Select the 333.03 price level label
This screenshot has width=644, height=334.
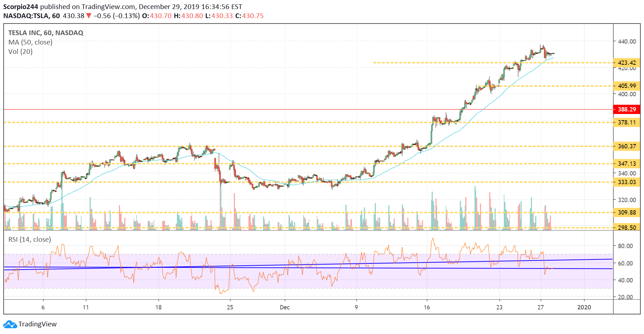(x=627, y=182)
